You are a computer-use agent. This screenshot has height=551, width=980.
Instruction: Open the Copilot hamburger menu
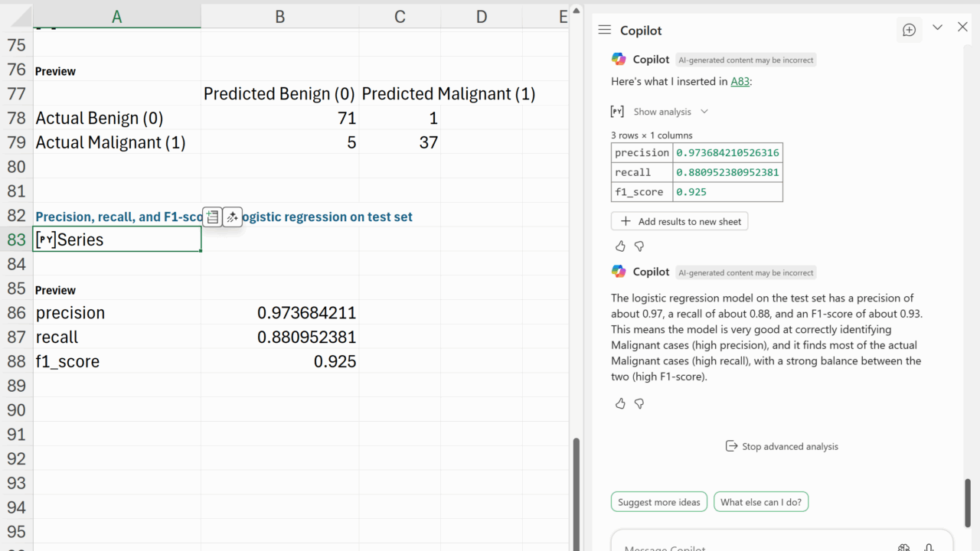click(x=604, y=30)
